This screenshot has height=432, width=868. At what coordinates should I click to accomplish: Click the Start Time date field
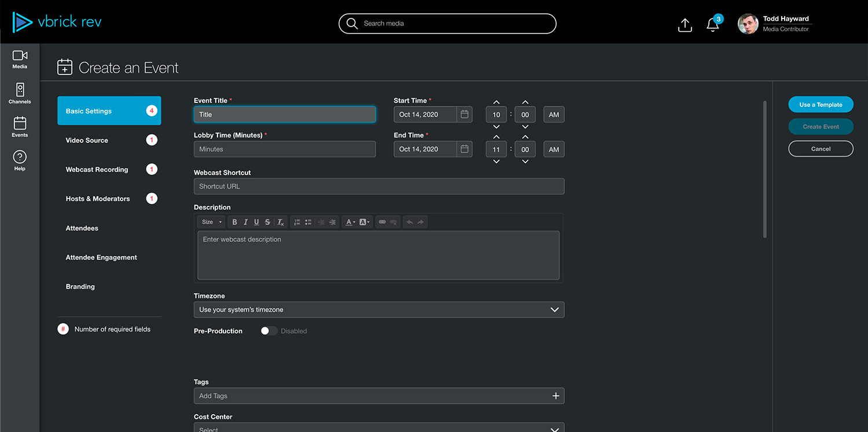[x=425, y=115]
